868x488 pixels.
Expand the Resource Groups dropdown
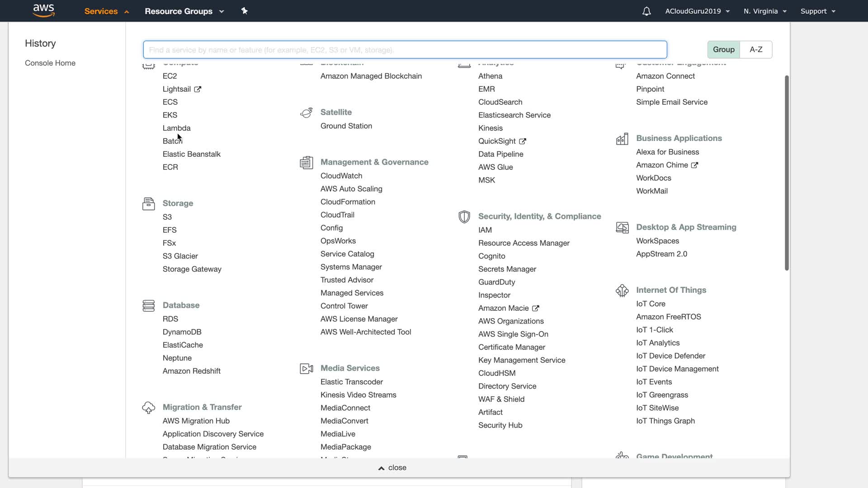point(184,11)
